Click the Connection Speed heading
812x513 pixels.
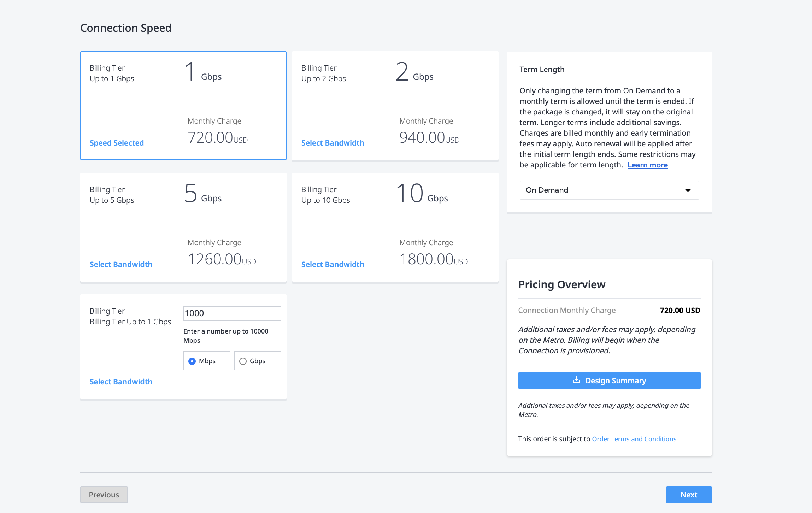click(126, 28)
